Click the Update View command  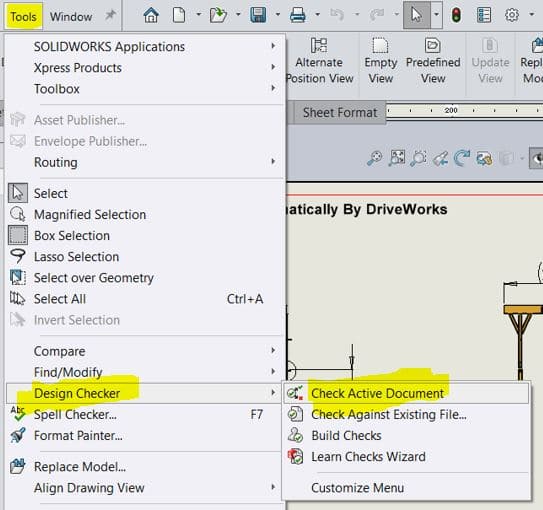pyautogui.click(x=490, y=61)
